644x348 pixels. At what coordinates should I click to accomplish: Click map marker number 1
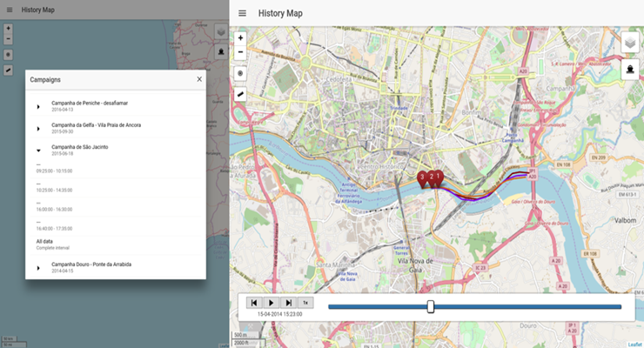coord(439,177)
